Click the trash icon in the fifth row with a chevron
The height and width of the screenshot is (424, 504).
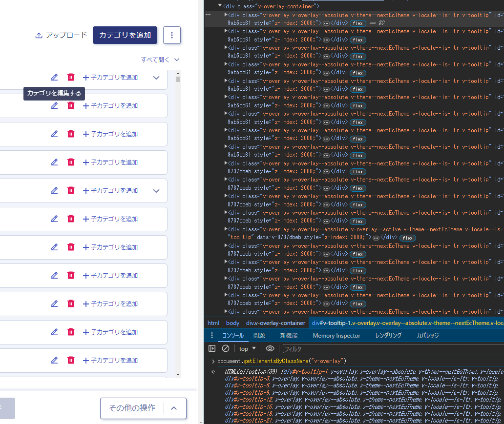coord(71,190)
